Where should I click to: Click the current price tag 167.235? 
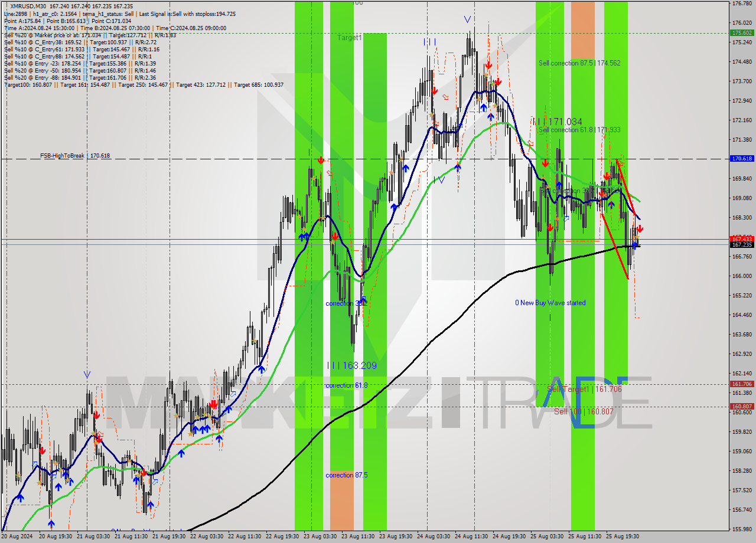pyautogui.click(x=742, y=244)
